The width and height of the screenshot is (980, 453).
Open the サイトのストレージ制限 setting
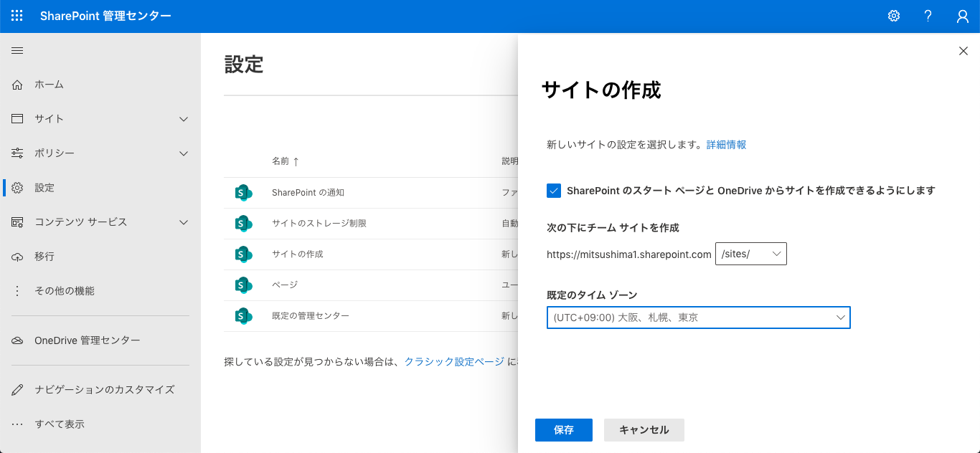coord(319,224)
